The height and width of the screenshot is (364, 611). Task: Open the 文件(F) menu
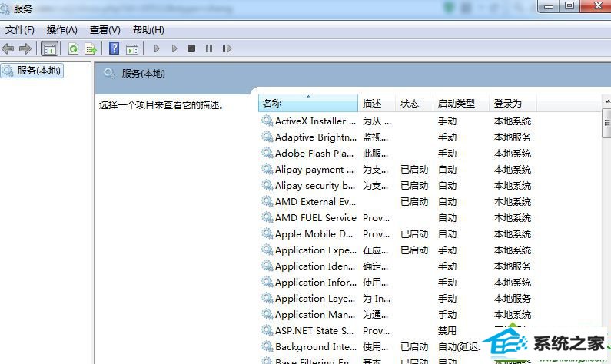click(x=20, y=30)
